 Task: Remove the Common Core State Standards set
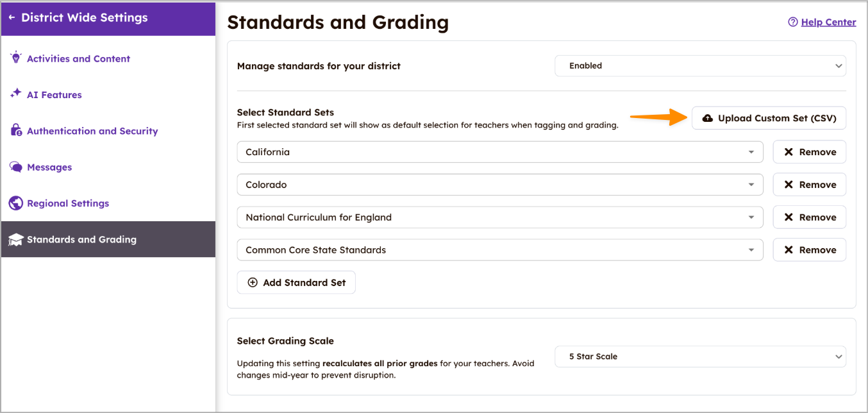[810, 250]
